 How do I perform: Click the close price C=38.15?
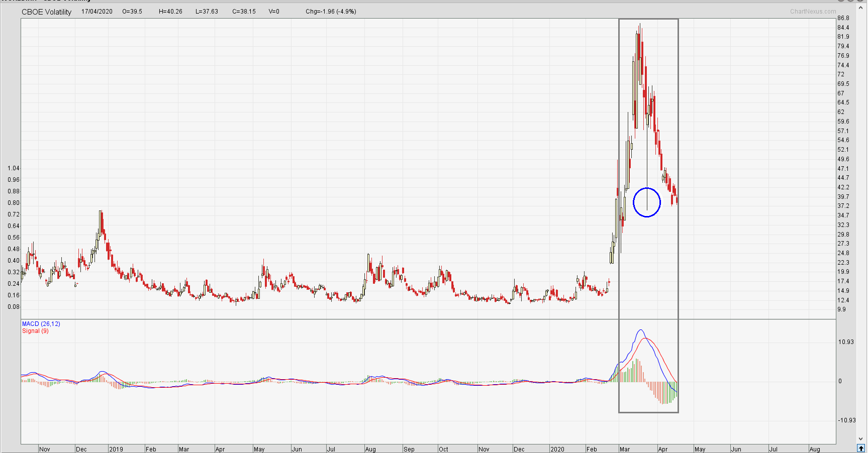pos(244,12)
